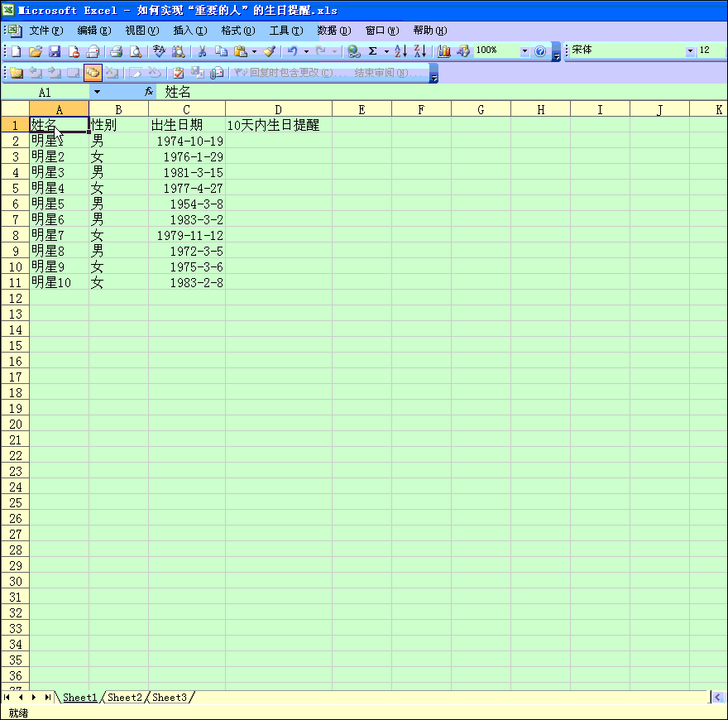
Task: Select the column C header
Action: tap(187, 109)
